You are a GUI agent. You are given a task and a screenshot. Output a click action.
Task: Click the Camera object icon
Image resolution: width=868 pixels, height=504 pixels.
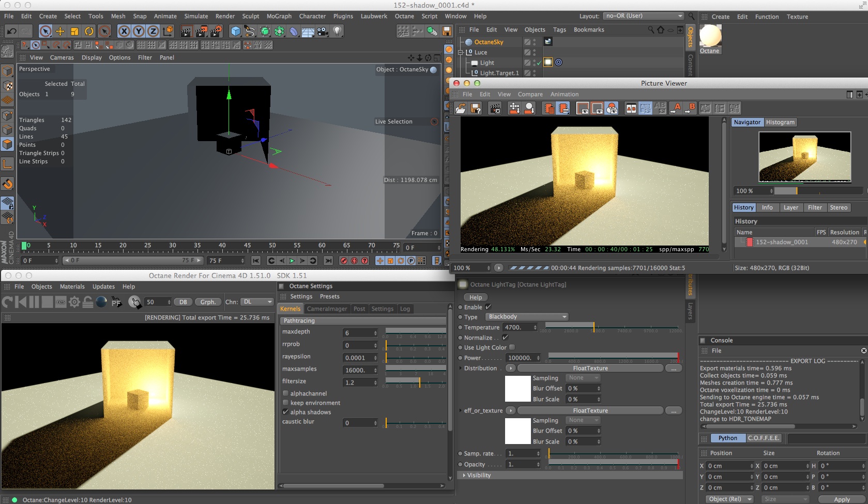[323, 32]
